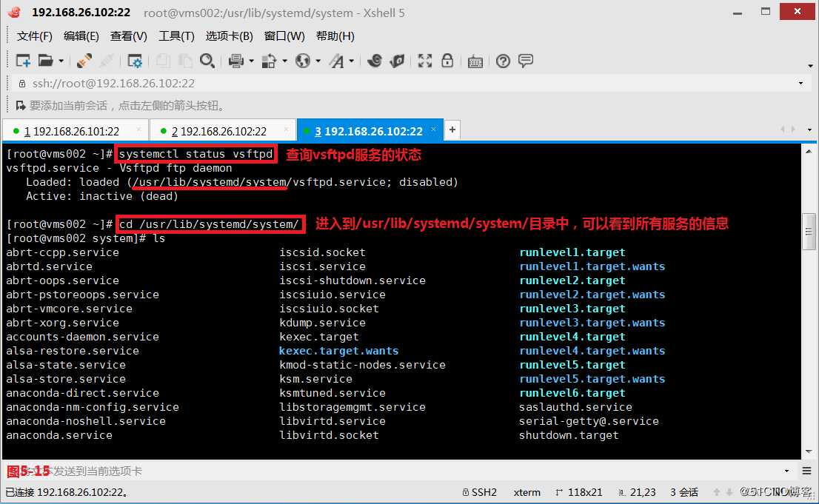Click terminal scrollbar down arrow

(x=809, y=451)
